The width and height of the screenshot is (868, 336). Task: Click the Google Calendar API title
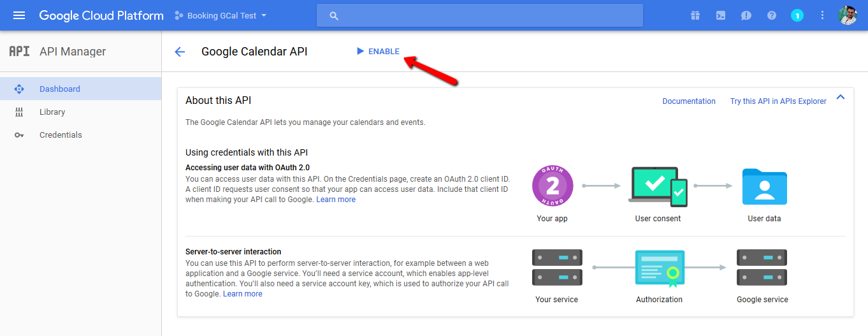coord(254,52)
